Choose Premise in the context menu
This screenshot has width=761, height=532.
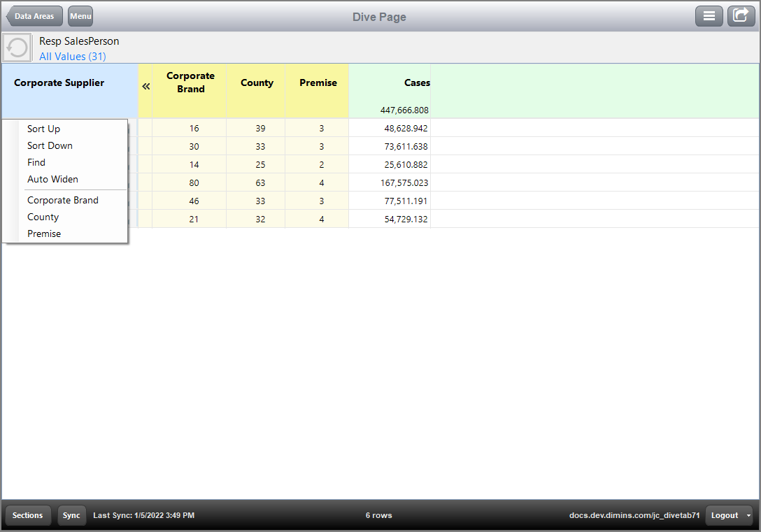pos(43,233)
